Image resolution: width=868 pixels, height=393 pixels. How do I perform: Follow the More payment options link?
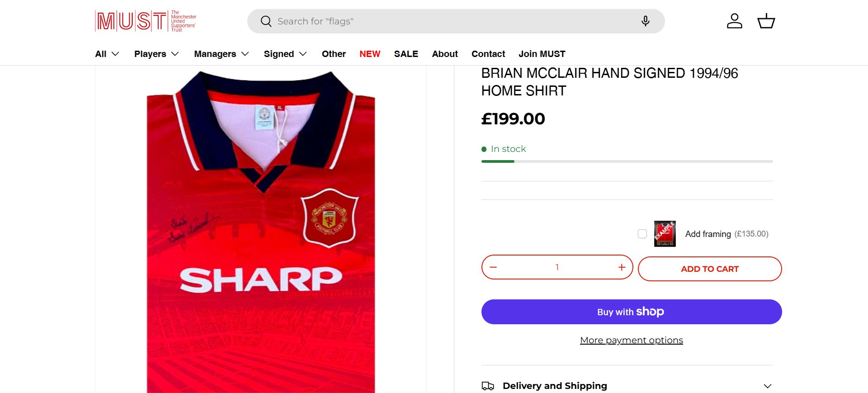[x=631, y=340]
